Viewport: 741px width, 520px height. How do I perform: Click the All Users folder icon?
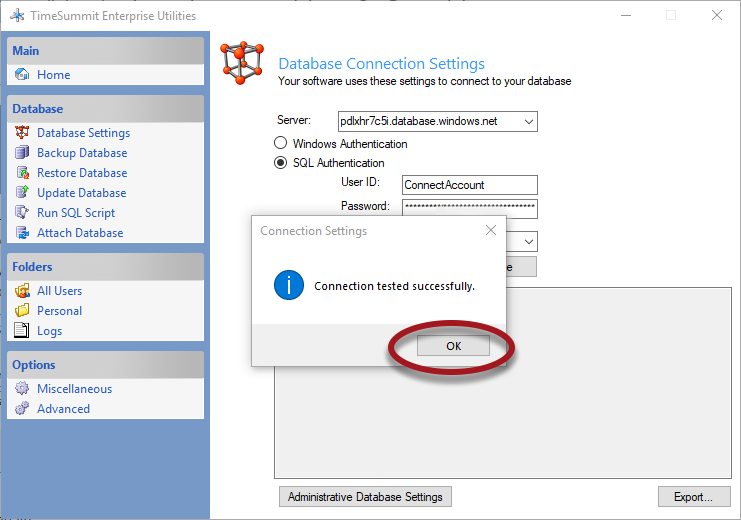(22, 291)
